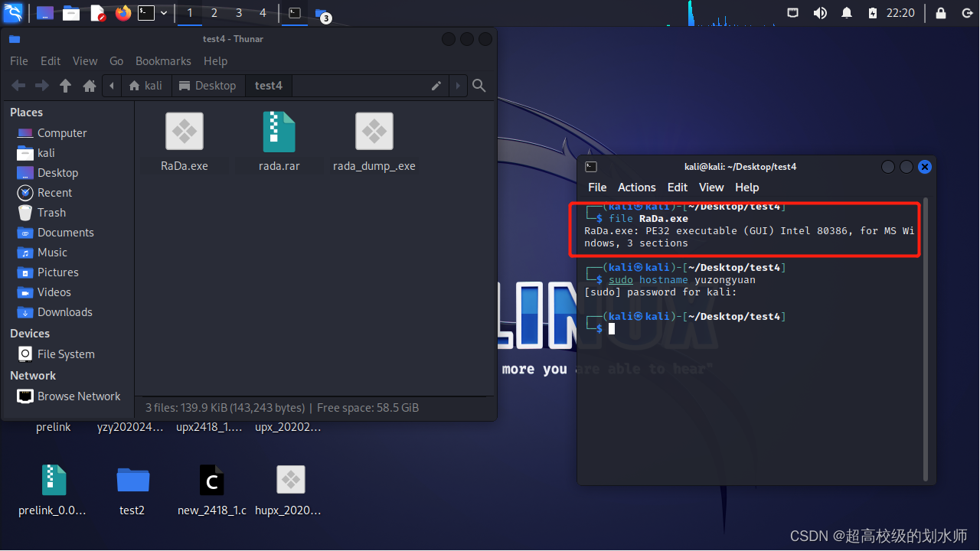Select test4 path bar button
This screenshot has width=980, height=551.
269,86
